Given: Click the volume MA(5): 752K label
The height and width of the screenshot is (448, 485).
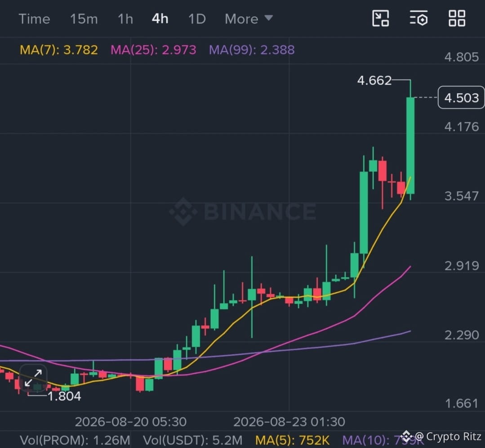Looking at the screenshot, I should 292,440.
